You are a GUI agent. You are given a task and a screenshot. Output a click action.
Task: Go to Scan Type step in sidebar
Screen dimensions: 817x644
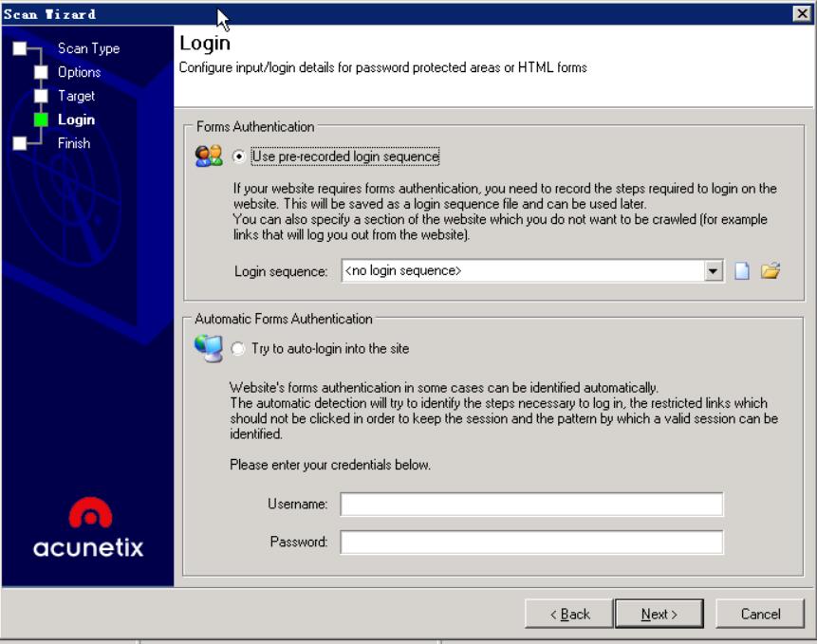point(88,48)
